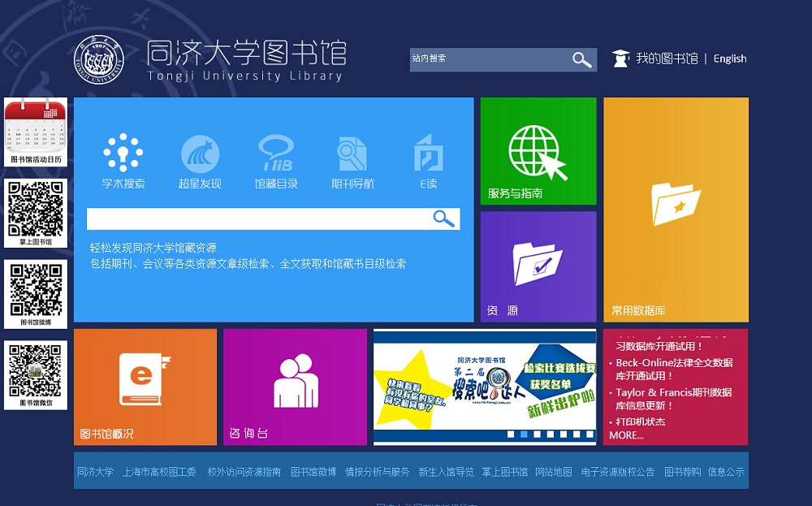The width and height of the screenshot is (812, 506).
Task: Select the third carousel dot
Action: point(537,435)
